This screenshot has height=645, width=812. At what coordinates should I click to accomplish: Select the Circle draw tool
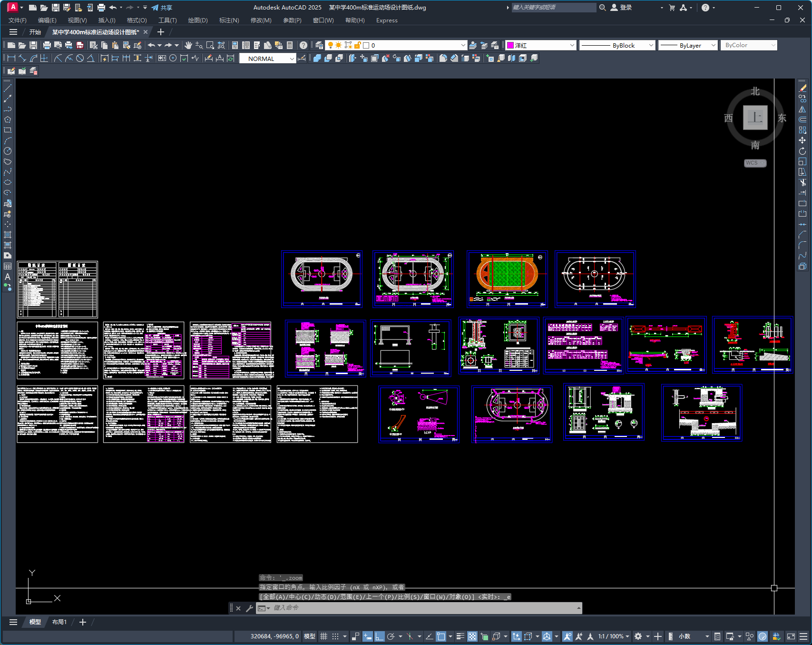[x=8, y=151]
